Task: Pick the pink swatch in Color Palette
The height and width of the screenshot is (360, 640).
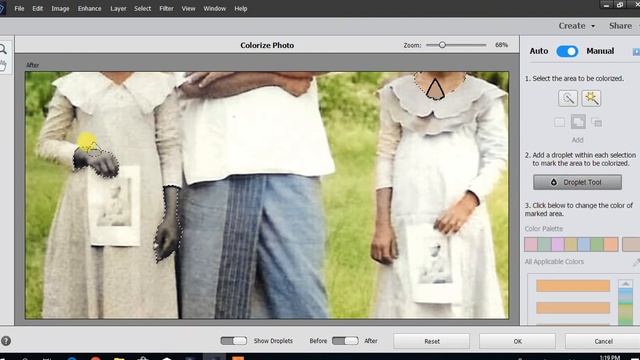Action: [531, 244]
